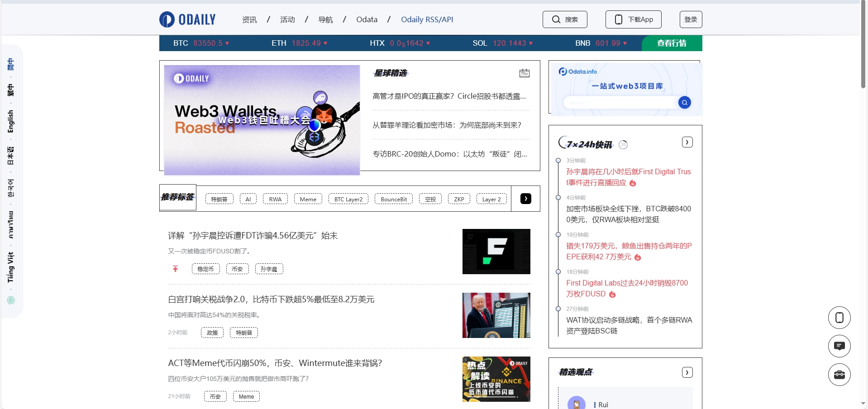
Task: Open the 资讯 menu in the top navigation
Action: tap(249, 19)
